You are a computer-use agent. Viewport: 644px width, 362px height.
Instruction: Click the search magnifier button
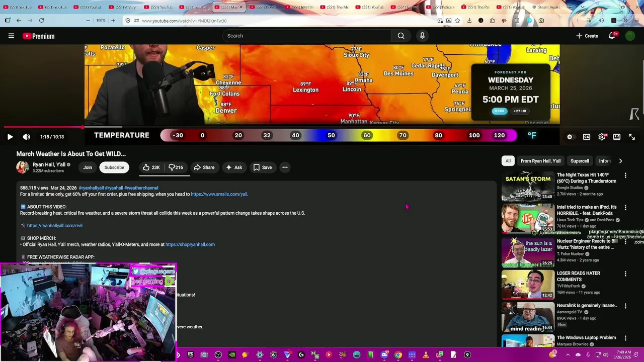(401, 36)
